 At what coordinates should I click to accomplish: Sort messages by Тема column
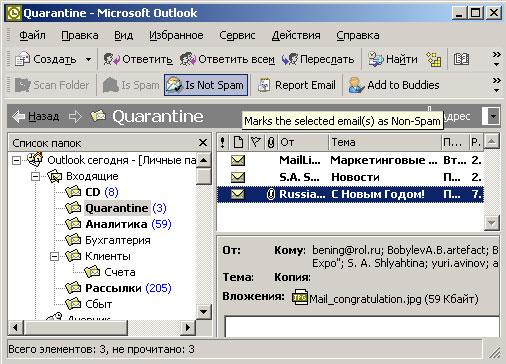tap(385, 143)
